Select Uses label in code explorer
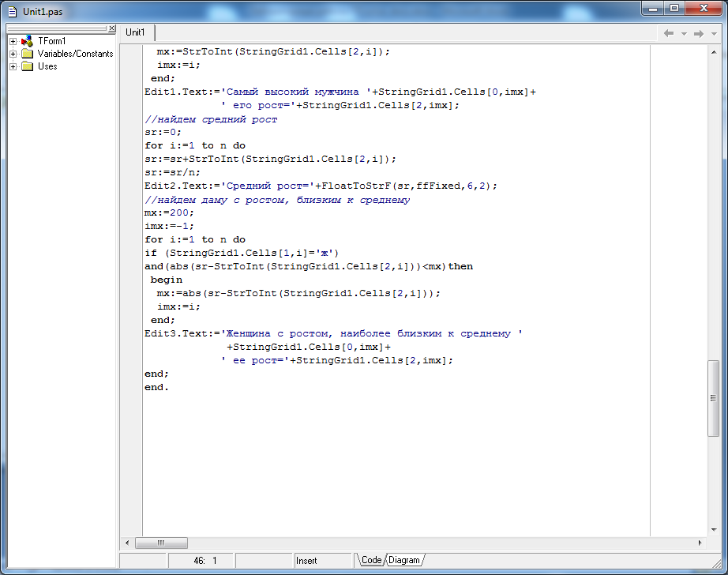Screen dimensions: 728x575 click(47, 66)
